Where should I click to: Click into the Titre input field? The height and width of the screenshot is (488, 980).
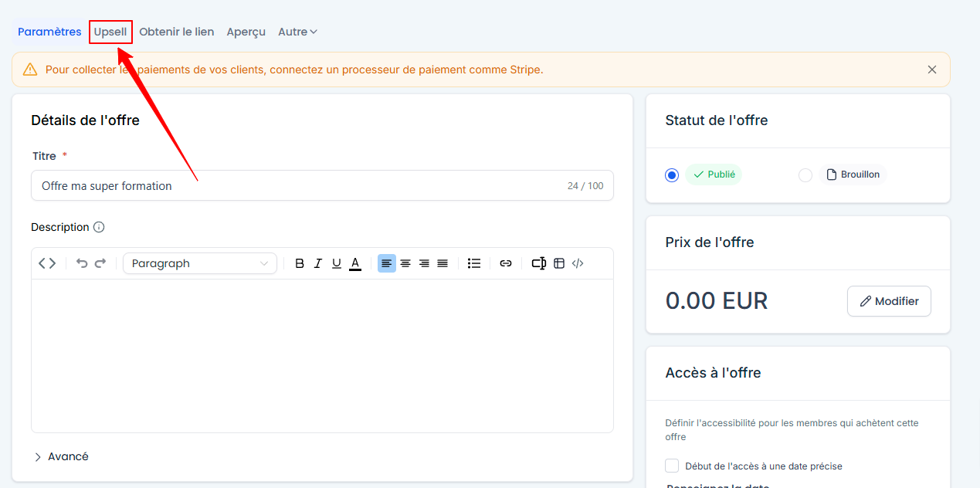(322, 185)
